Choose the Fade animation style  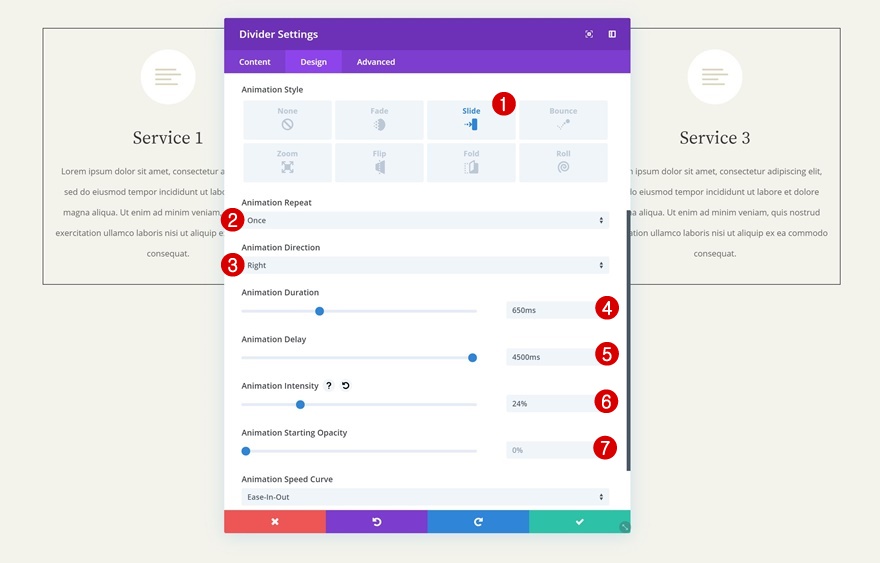click(x=379, y=120)
